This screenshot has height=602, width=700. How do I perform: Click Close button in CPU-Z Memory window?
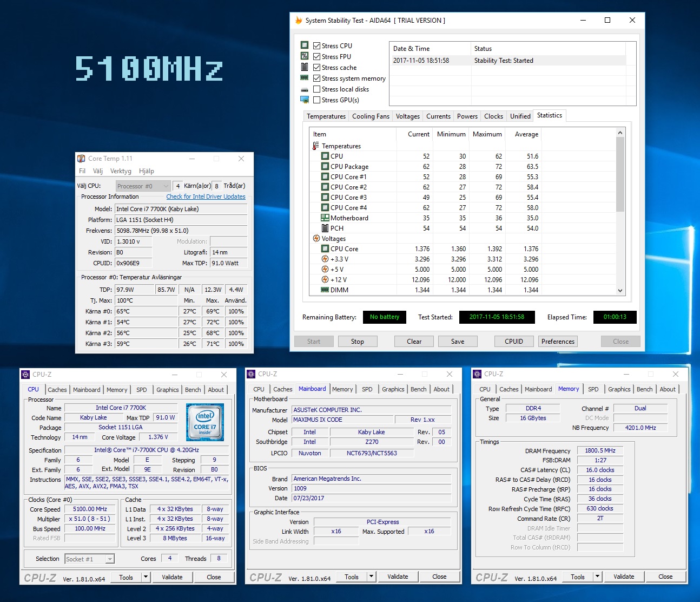[x=665, y=577]
